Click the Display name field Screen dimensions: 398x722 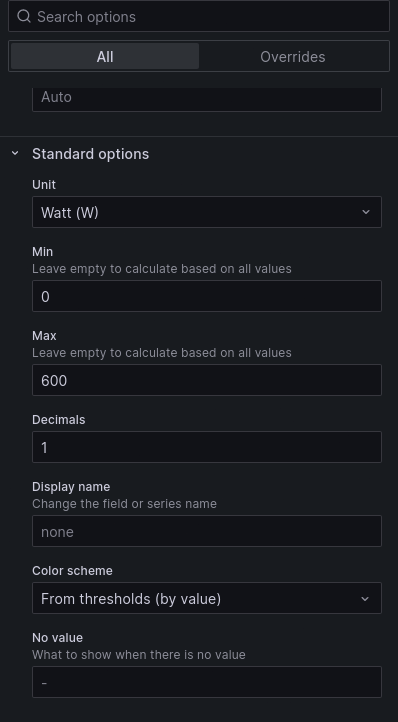pyautogui.click(x=207, y=531)
